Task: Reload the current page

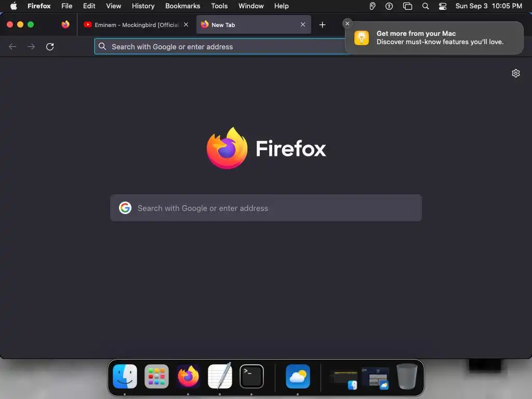Action: point(50,46)
